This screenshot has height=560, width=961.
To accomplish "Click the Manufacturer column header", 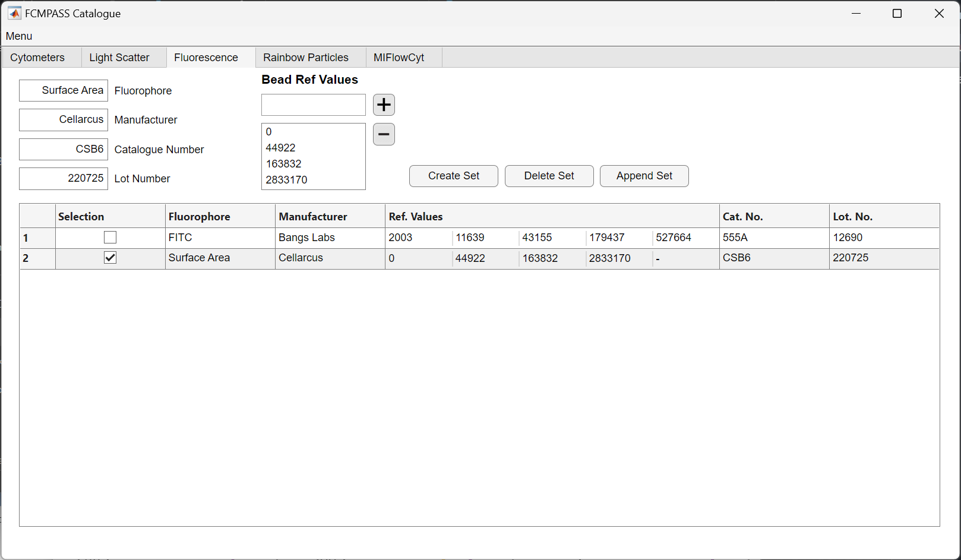I will pos(330,216).
